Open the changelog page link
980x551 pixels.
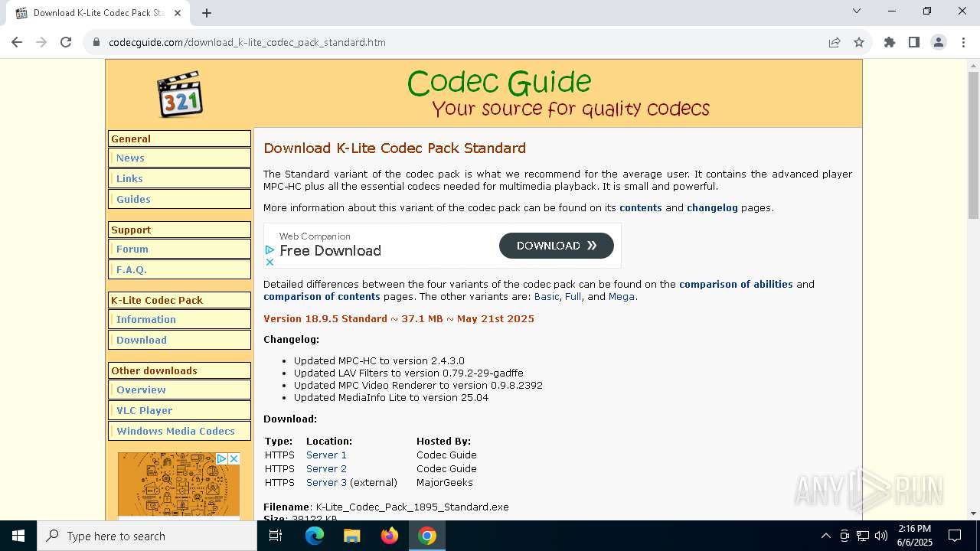[712, 208]
